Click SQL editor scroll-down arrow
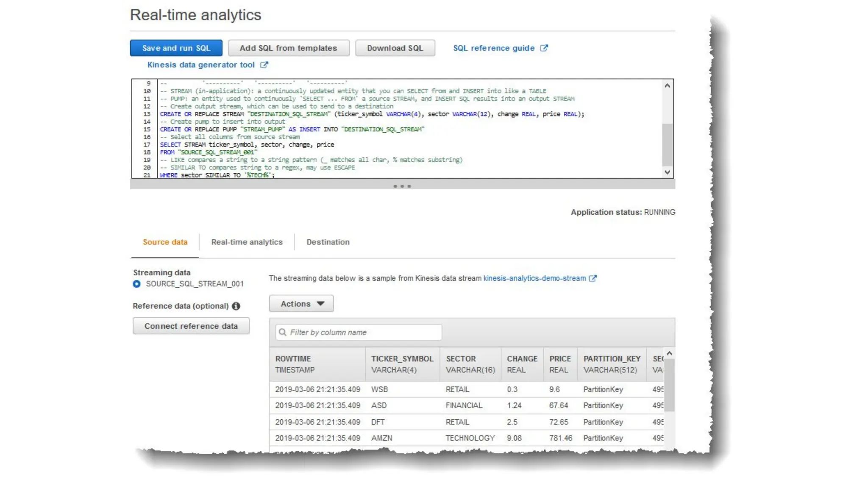This screenshot has width=868, height=488. (x=667, y=172)
